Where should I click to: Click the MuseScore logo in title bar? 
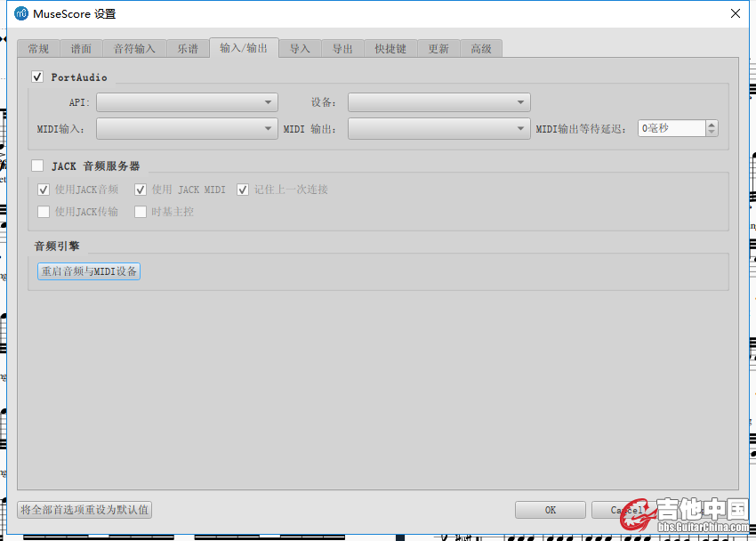pos(21,13)
